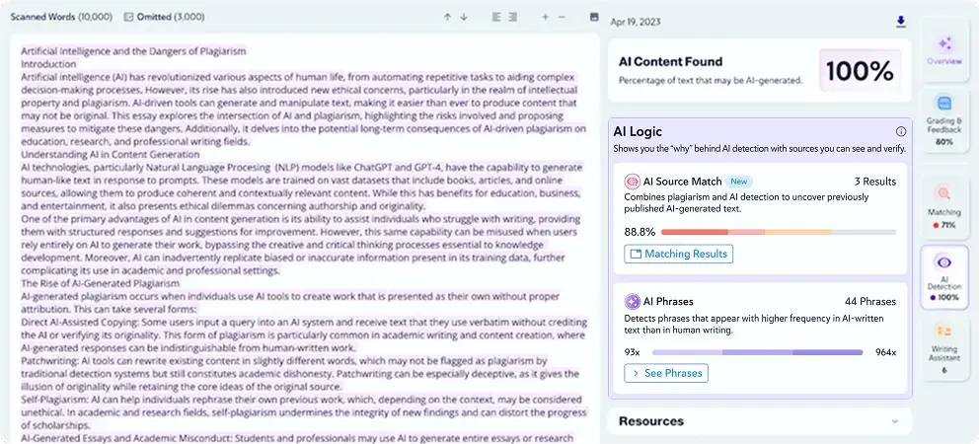Click the 93x frequency value
The width and height of the screenshot is (980, 444).
pos(632,352)
